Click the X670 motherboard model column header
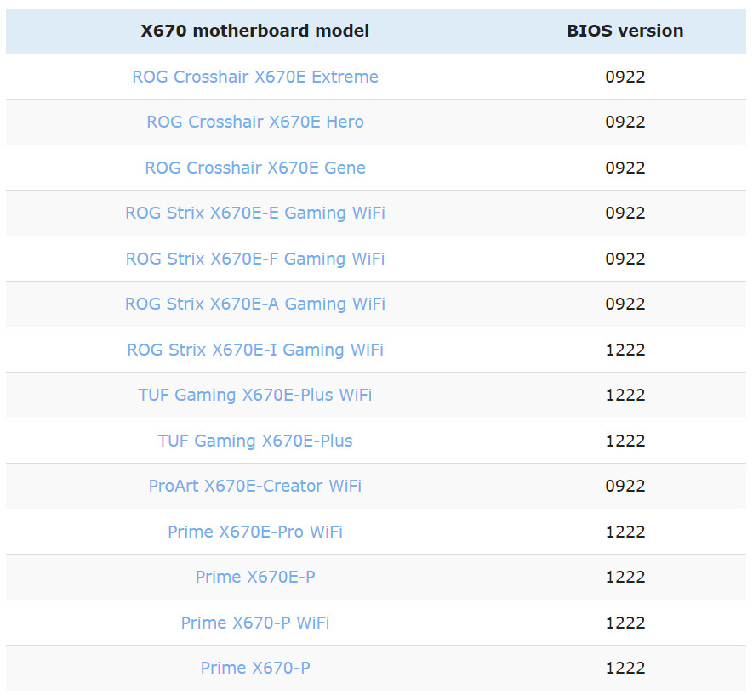 [255, 31]
